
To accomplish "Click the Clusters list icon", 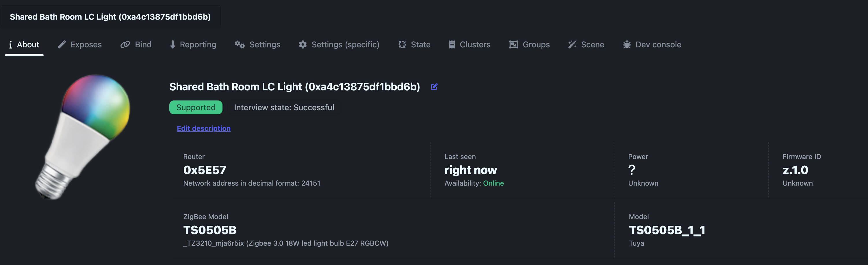I will tap(452, 44).
